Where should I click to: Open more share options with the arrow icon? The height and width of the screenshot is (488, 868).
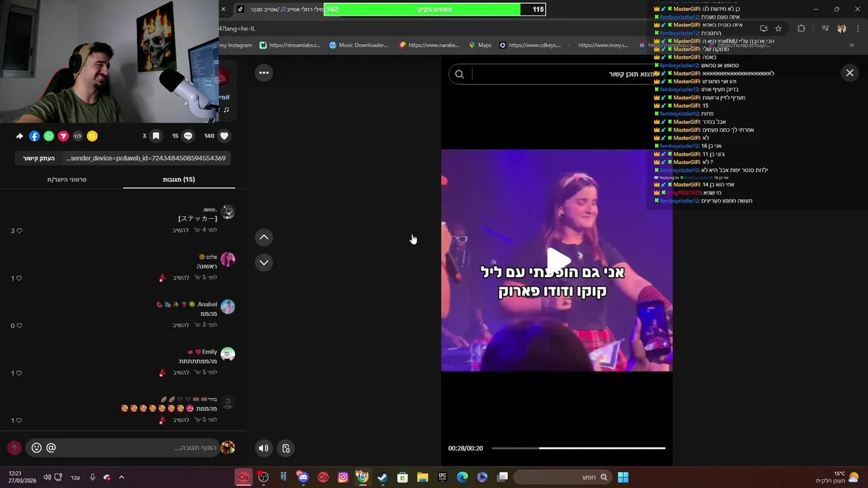click(20, 136)
